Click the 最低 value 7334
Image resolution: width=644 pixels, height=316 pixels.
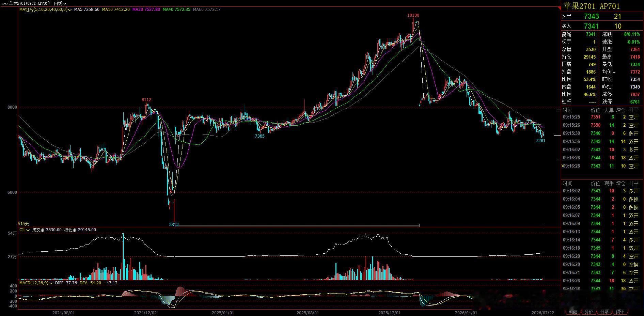point(635,64)
